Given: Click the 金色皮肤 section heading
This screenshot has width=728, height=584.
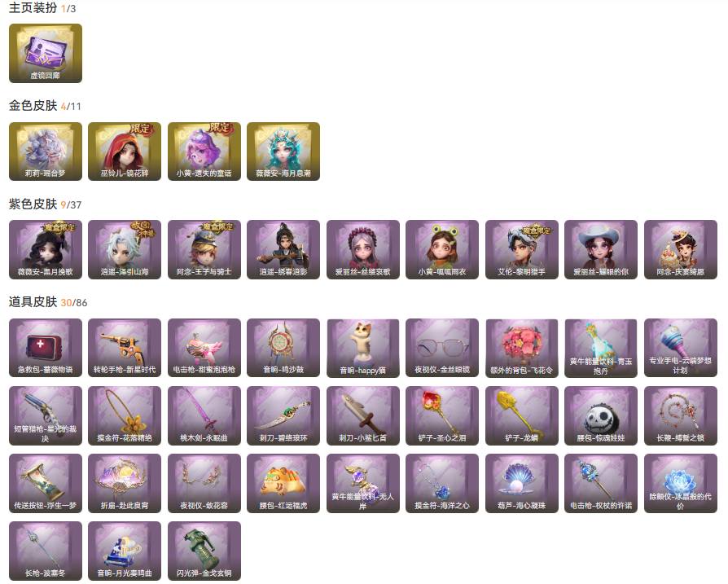Looking at the screenshot, I should 33,105.
